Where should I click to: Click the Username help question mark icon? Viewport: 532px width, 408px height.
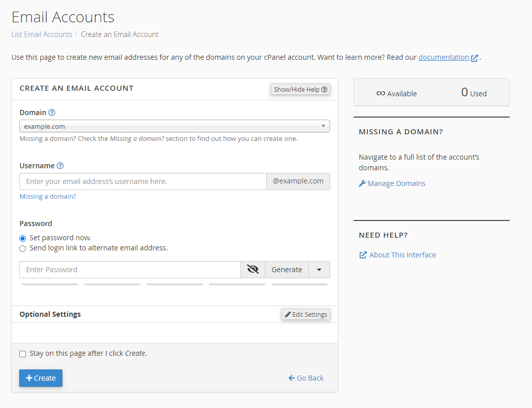(x=60, y=165)
